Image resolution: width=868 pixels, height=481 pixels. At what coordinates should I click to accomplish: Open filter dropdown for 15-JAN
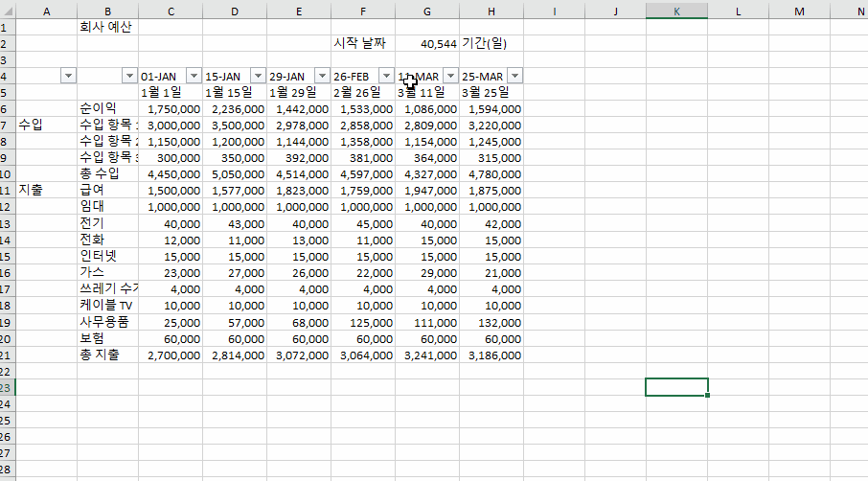tap(258, 76)
